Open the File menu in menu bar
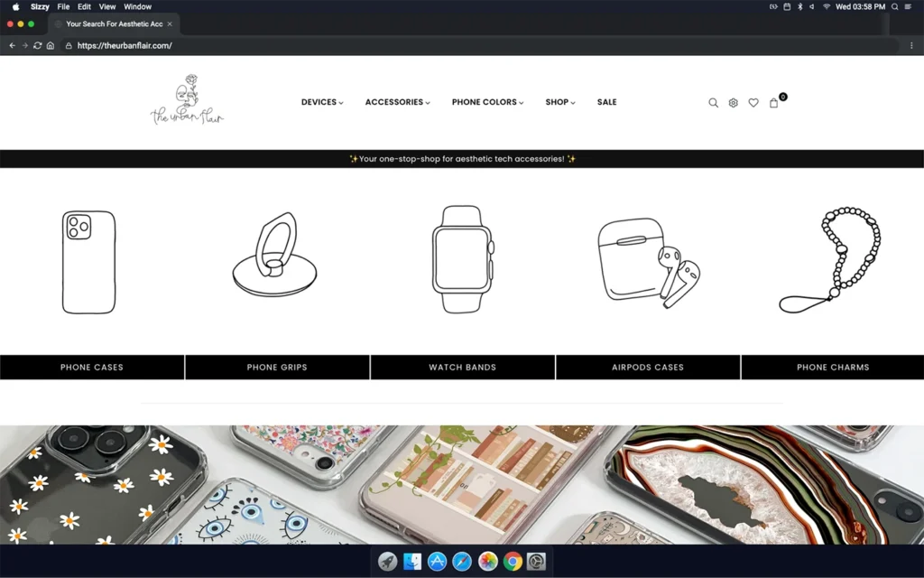The image size is (924, 578). coord(63,6)
